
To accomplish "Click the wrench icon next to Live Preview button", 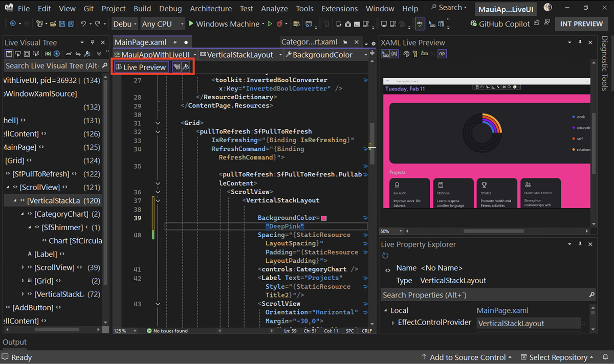I will tap(186, 67).
